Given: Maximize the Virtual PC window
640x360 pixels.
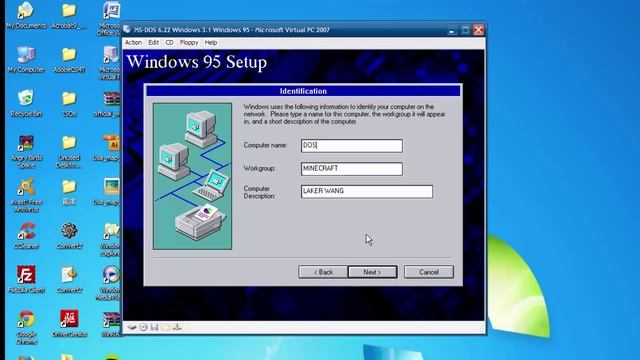Looking at the screenshot, I should pos(465,30).
